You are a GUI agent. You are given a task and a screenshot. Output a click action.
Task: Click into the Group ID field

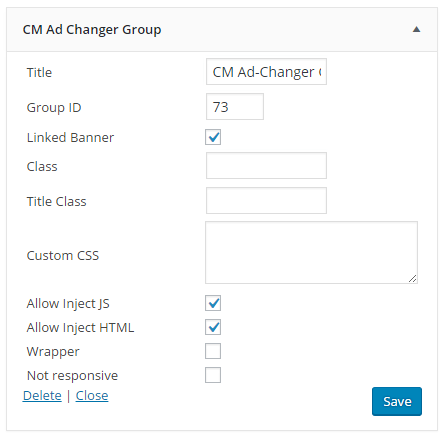click(235, 107)
